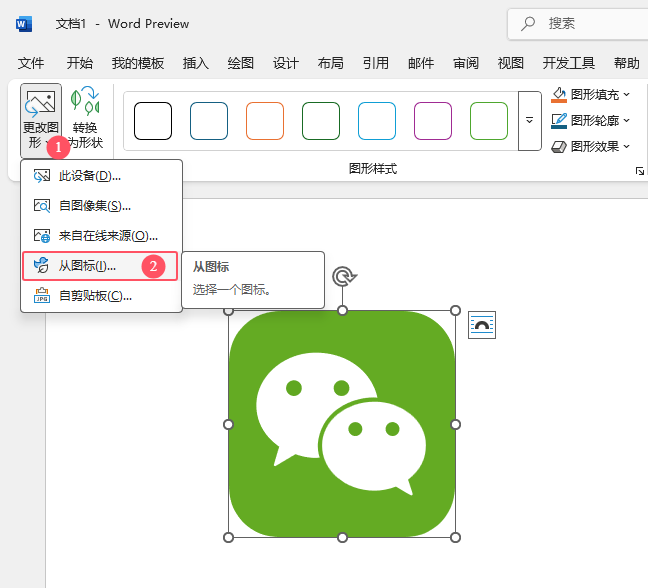Switch to the Help (帮助) tab
The image size is (648, 588).
(627, 63)
